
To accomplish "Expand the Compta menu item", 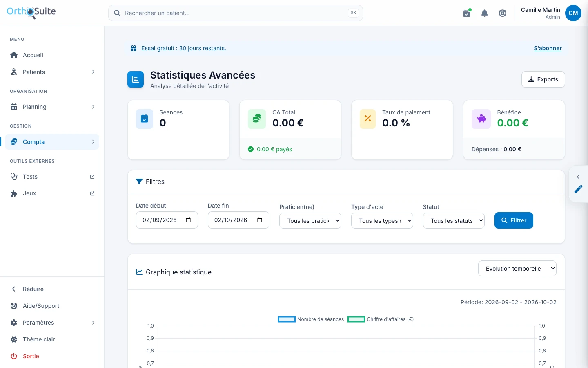I will click(52, 142).
